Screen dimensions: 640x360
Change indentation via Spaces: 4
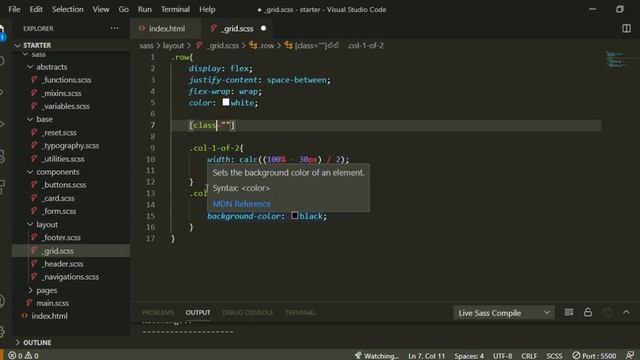(469, 356)
